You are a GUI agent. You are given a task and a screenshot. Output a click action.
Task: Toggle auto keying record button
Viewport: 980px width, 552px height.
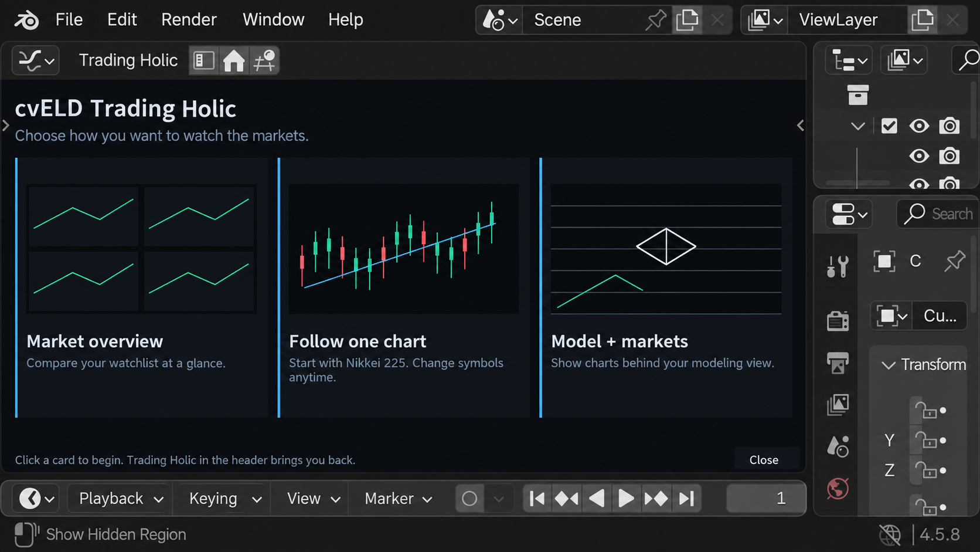[x=469, y=499]
